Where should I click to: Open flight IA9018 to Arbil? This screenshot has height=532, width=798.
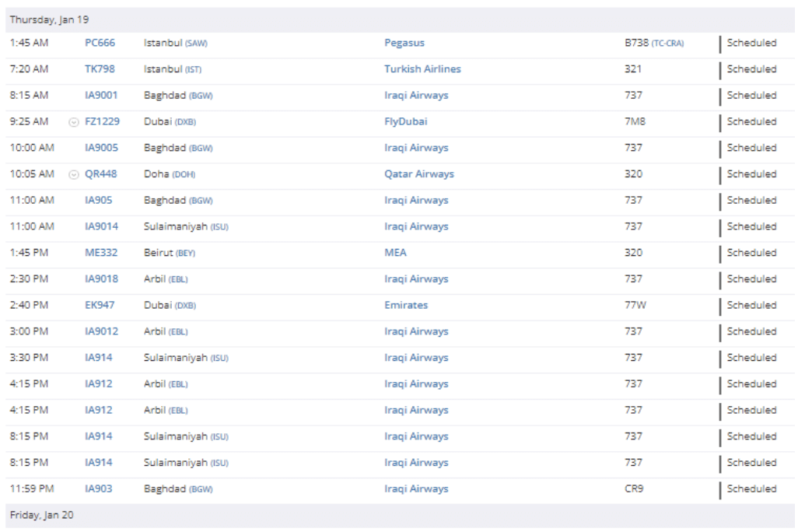pos(101,279)
